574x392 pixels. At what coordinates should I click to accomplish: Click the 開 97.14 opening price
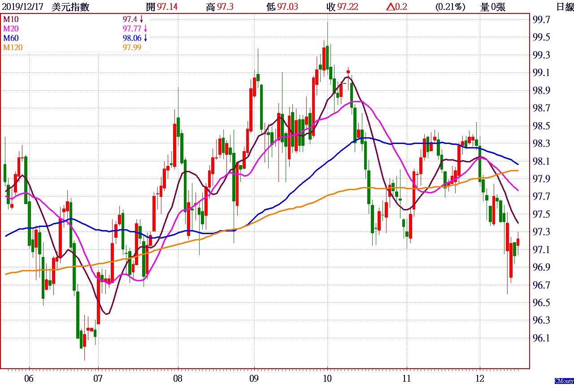point(161,7)
